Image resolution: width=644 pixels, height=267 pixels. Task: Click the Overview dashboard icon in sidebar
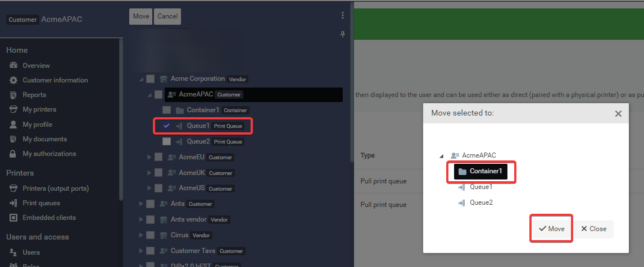tap(13, 66)
